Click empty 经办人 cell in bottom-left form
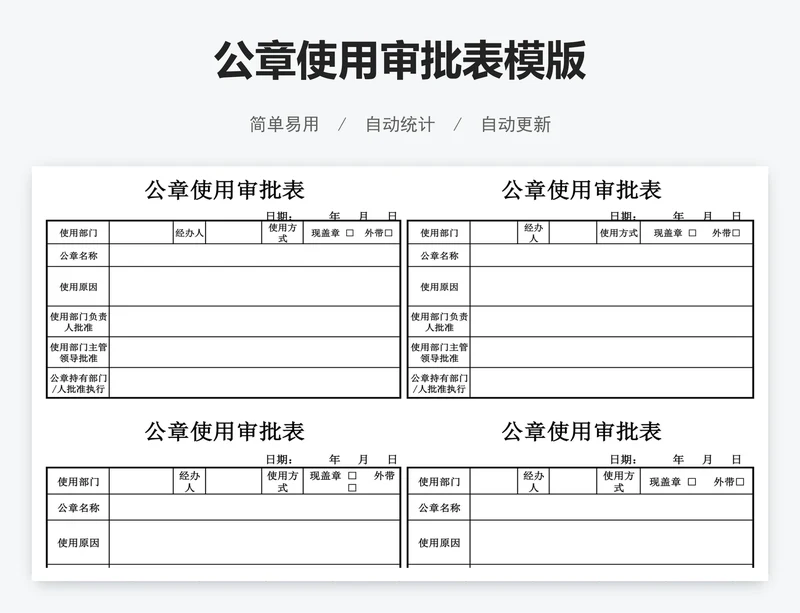Viewport: 800px width, 613px height. 234,481
